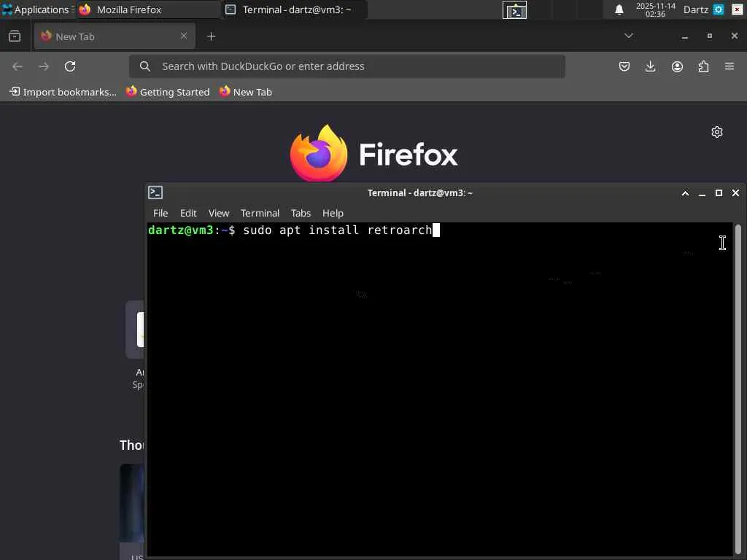The height and width of the screenshot is (560, 747).
Task: Open the terminal Tabs menu
Action: tap(301, 213)
